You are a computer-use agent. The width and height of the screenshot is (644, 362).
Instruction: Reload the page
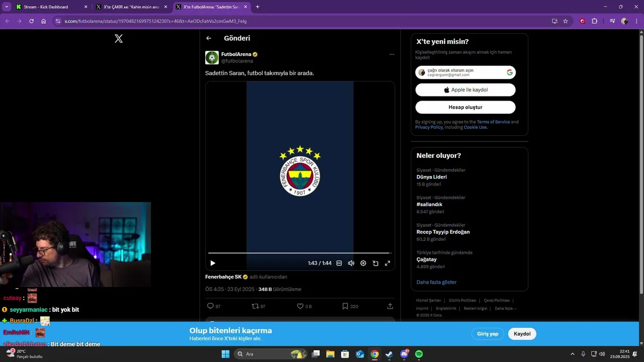[x=31, y=21]
